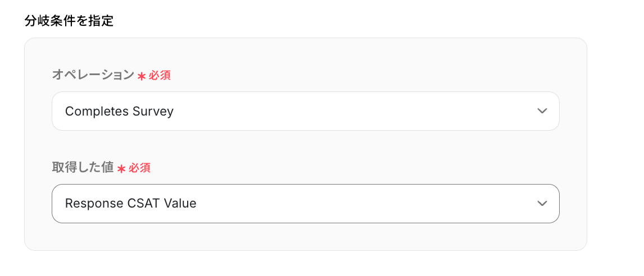Click the red asterisk beside 取得した値

tap(121, 168)
